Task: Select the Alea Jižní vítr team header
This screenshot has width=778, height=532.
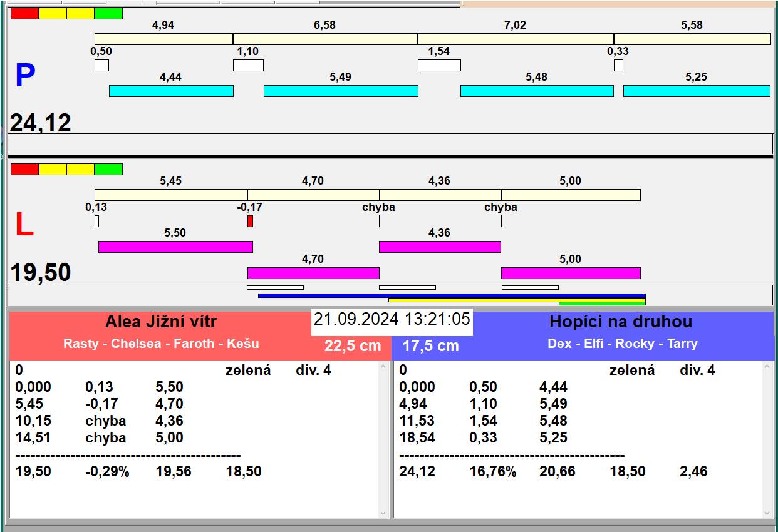Action: coord(161,322)
